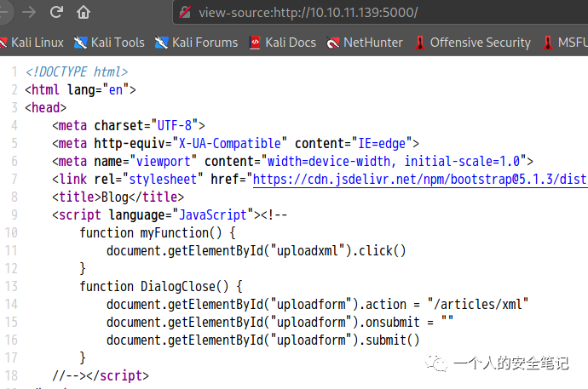
Task: Open the Kali Docs bookmark
Action: tap(283, 43)
